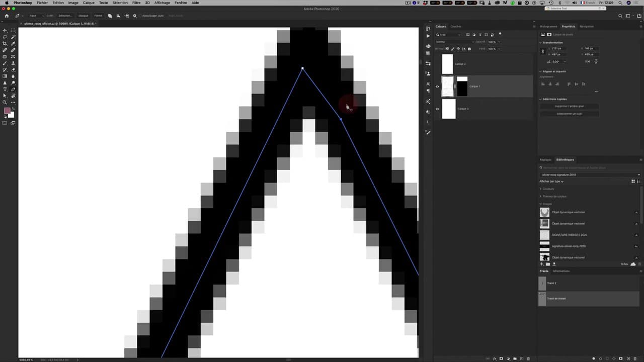The image size is (644, 362).
Task: Toggle the Ajout/Suppr. auto checkbox
Action: [140, 16]
